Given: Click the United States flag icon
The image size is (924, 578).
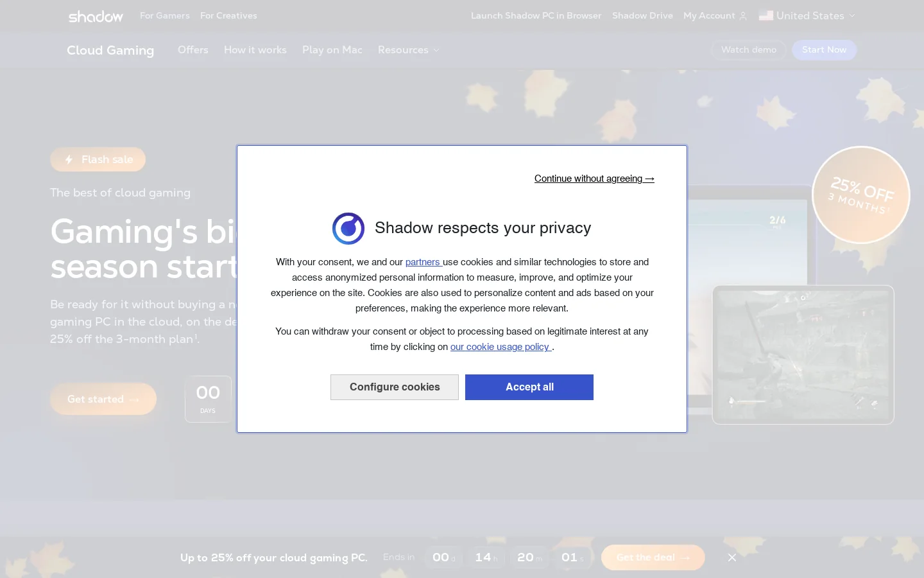Looking at the screenshot, I should tap(766, 15).
